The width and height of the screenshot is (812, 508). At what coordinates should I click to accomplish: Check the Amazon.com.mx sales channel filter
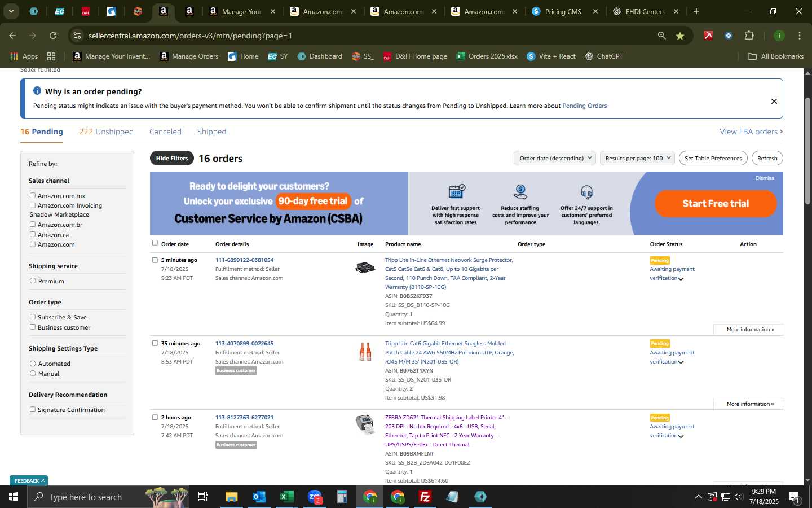click(33, 195)
